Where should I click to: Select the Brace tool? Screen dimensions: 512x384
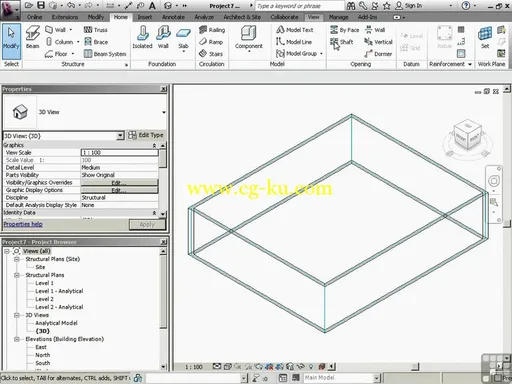96,42
